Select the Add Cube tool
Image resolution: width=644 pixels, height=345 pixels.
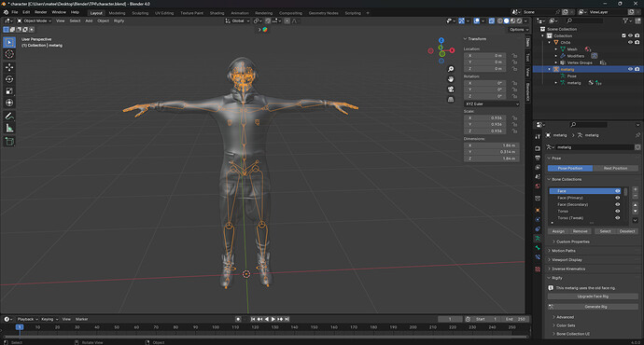(x=9, y=142)
